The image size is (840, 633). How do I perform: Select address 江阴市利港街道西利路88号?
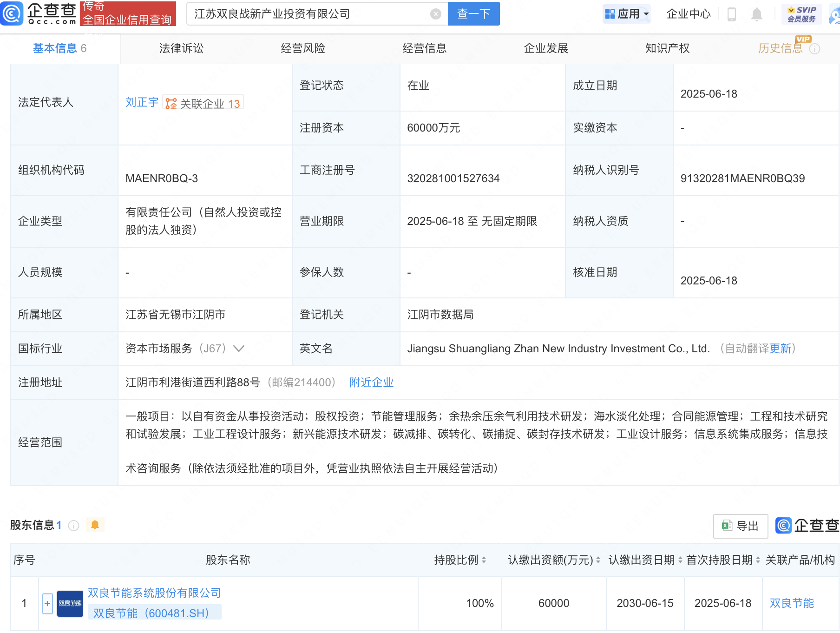(193, 382)
